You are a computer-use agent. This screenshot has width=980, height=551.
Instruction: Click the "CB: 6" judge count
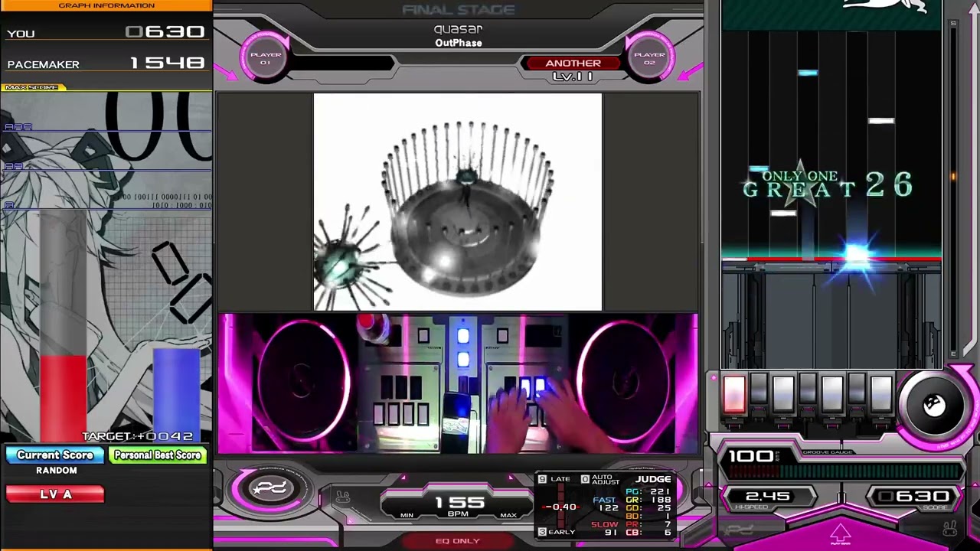pos(648,533)
